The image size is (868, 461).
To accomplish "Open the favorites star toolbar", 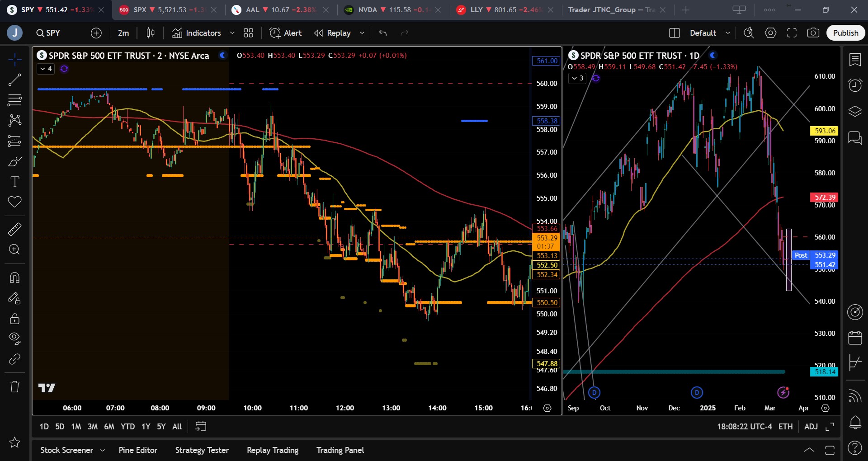I will [15, 442].
